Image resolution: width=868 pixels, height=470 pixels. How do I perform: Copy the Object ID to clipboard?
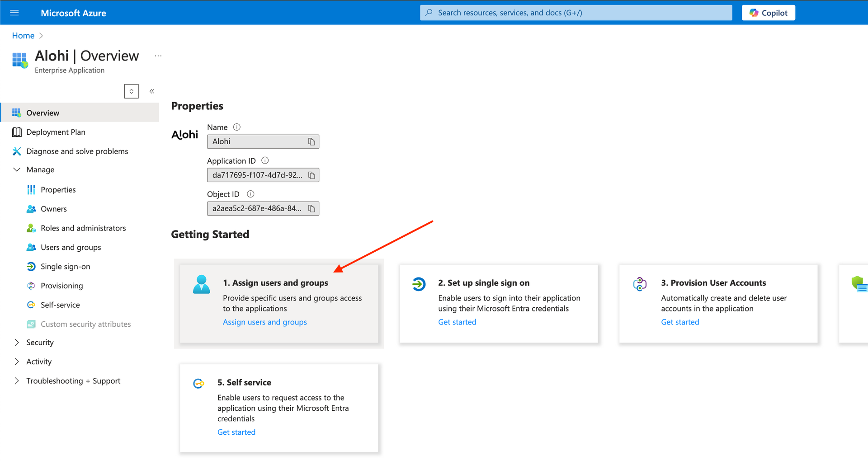(x=311, y=209)
